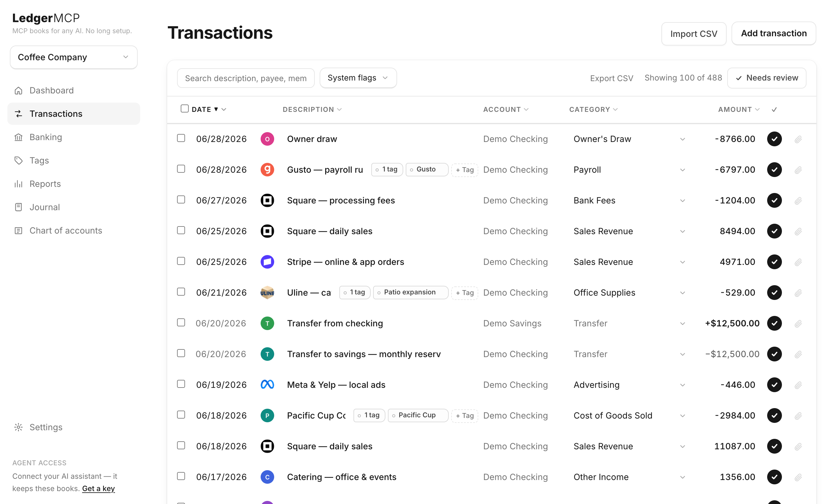
Task: Attach file to Pacific Cup transaction
Action: (798, 415)
